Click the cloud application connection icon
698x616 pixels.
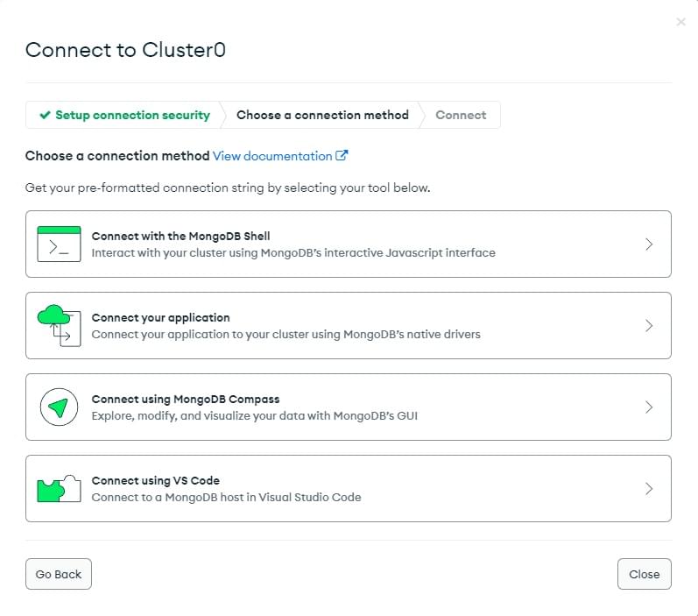point(59,325)
